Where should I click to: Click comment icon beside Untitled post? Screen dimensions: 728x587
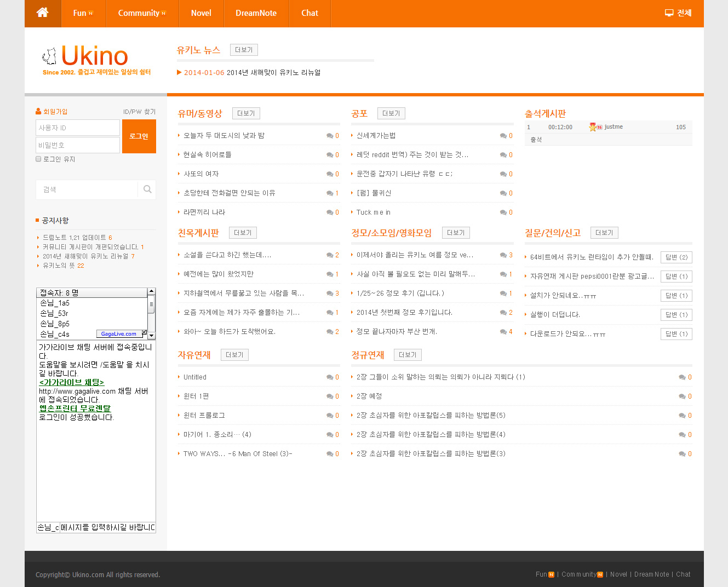(x=330, y=377)
